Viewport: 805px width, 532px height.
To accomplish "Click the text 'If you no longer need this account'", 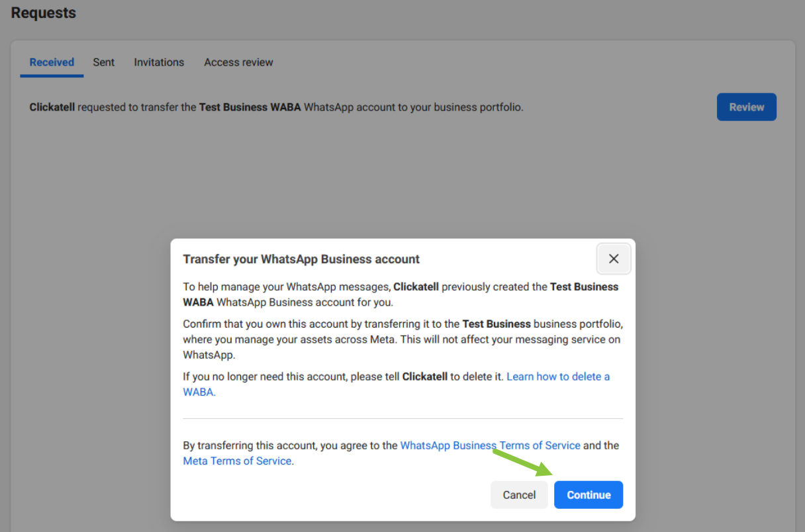I will click(293, 377).
